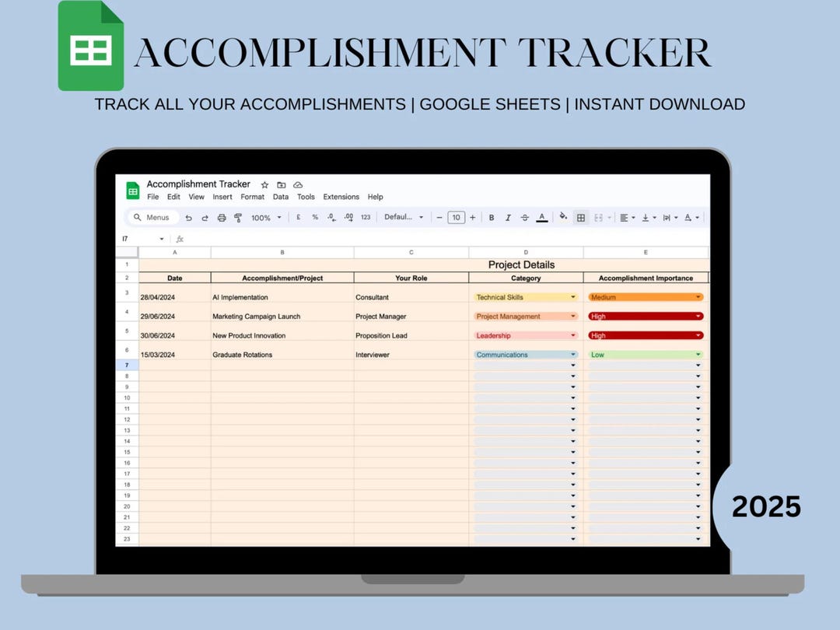Toggle strikethrough formatting

point(524,218)
